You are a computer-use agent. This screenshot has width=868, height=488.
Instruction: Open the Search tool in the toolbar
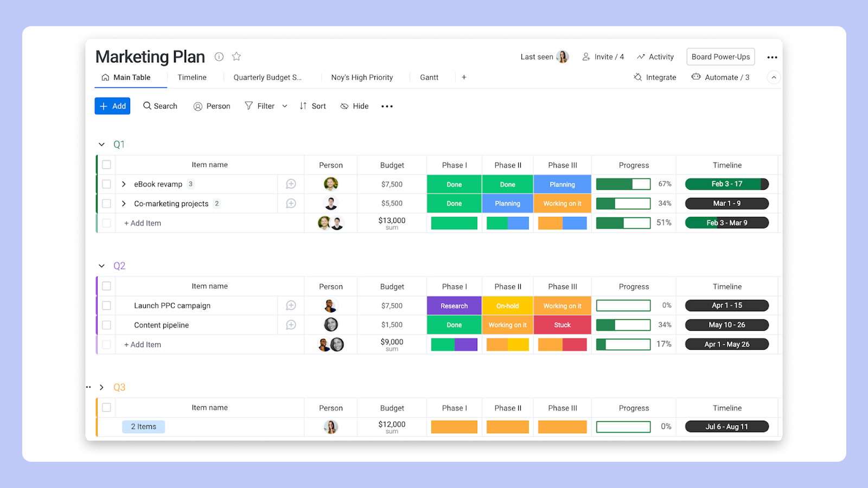tap(160, 106)
